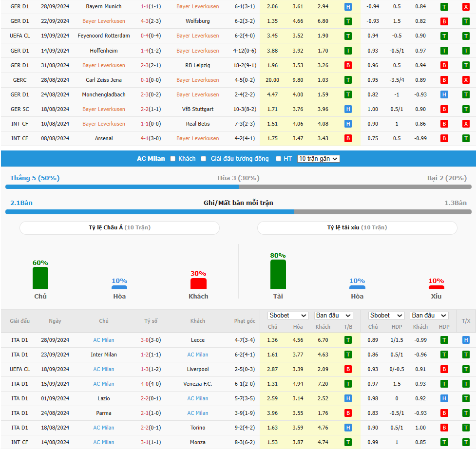Click the red X badge in Bayern Munich row
476x449 pixels.
[466, 7]
